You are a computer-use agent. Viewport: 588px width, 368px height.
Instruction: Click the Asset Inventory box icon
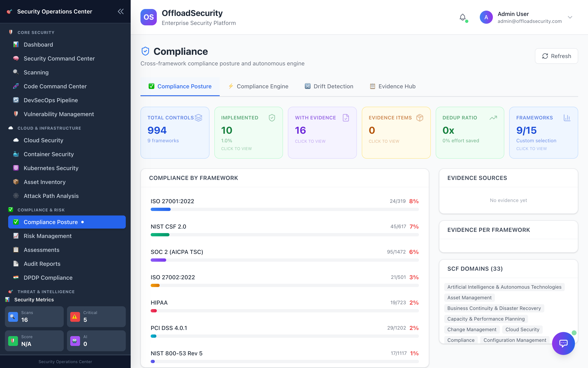click(x=16, y=182)
